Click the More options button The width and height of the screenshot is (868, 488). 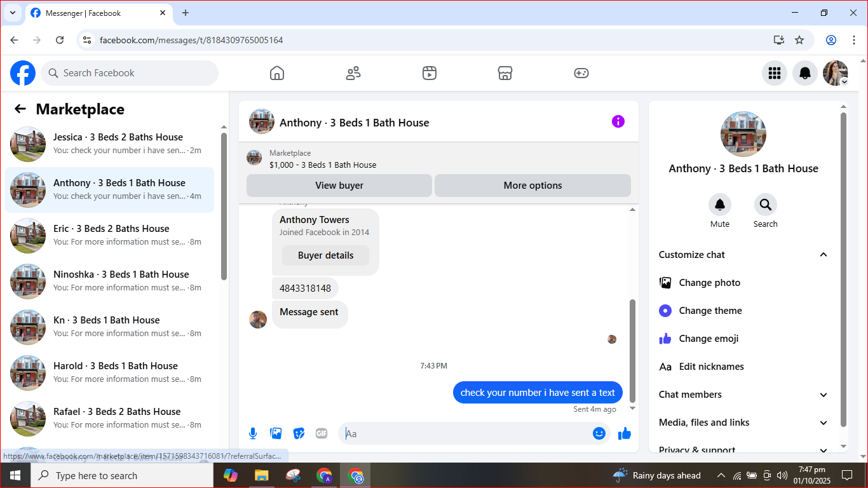tap(532, 186)
